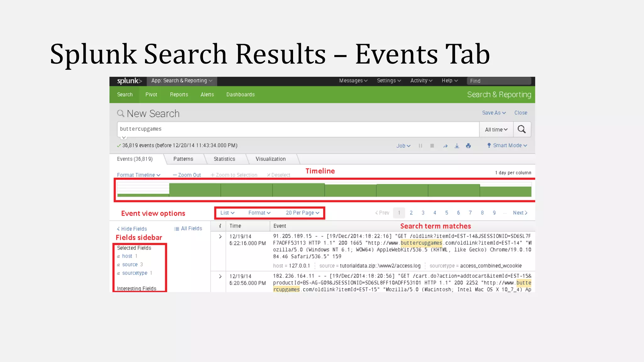Go to results page 4
Screen dimensions: 644x362
tap(435, 213)
